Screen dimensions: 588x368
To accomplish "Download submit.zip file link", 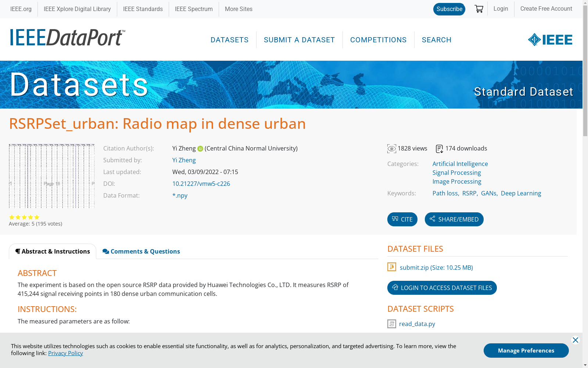I will coord(436,268).
